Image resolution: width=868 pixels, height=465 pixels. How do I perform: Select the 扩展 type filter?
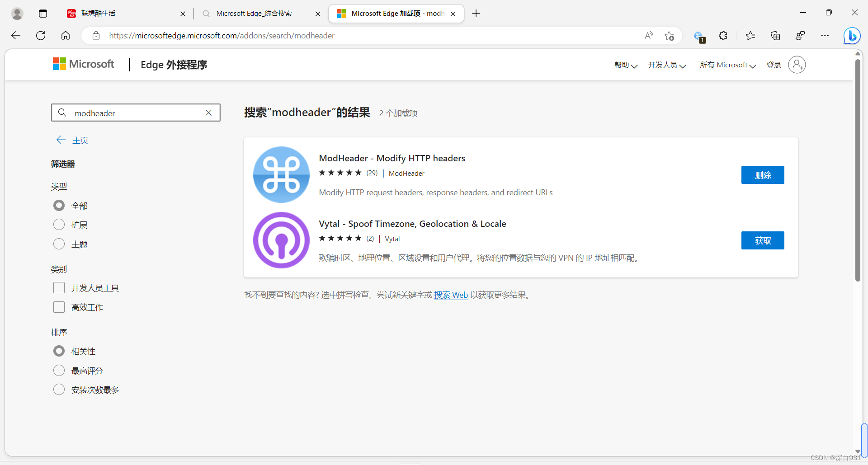point(59,225)
